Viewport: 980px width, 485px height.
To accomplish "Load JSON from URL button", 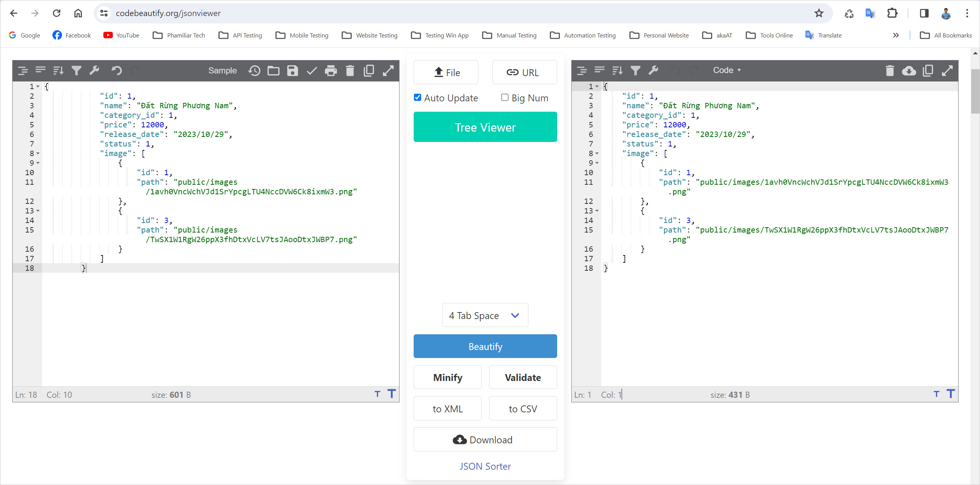I will [x=525, y=72].
